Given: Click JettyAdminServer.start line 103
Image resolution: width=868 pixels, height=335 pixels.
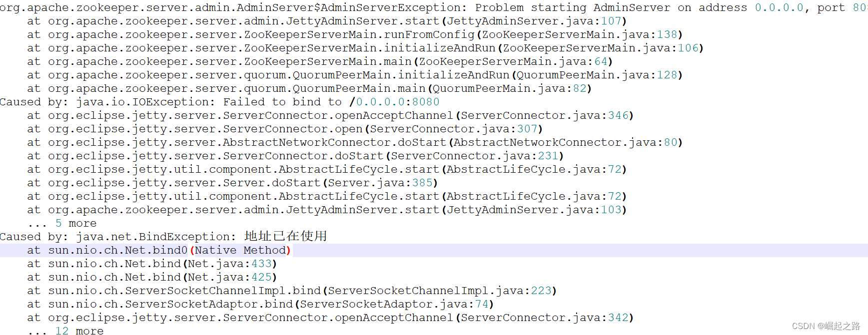Looking at the screenshot, I should pos(327,210).
